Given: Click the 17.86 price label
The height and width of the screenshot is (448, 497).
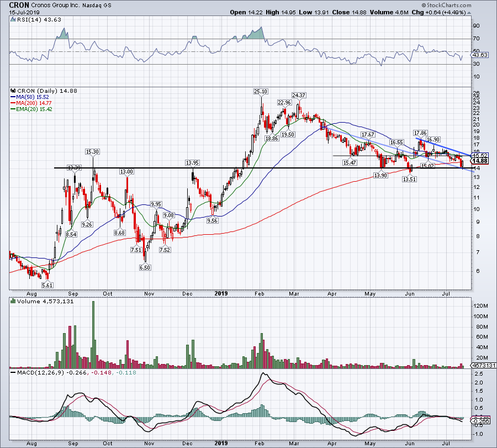Looking at the screenshot, I should coord(420,133).
